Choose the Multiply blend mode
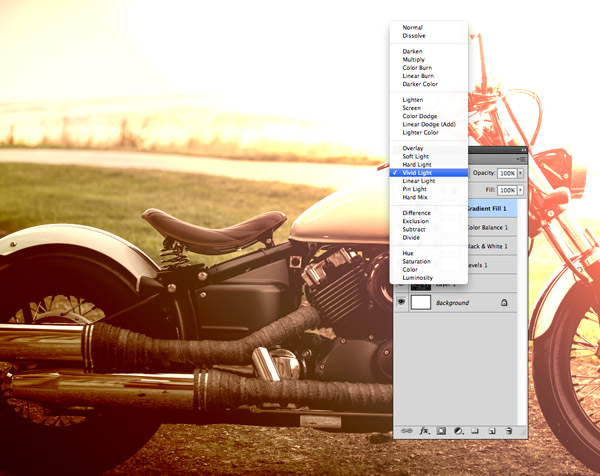Screen dimensions: 600x476 click(x=413, y=60)
